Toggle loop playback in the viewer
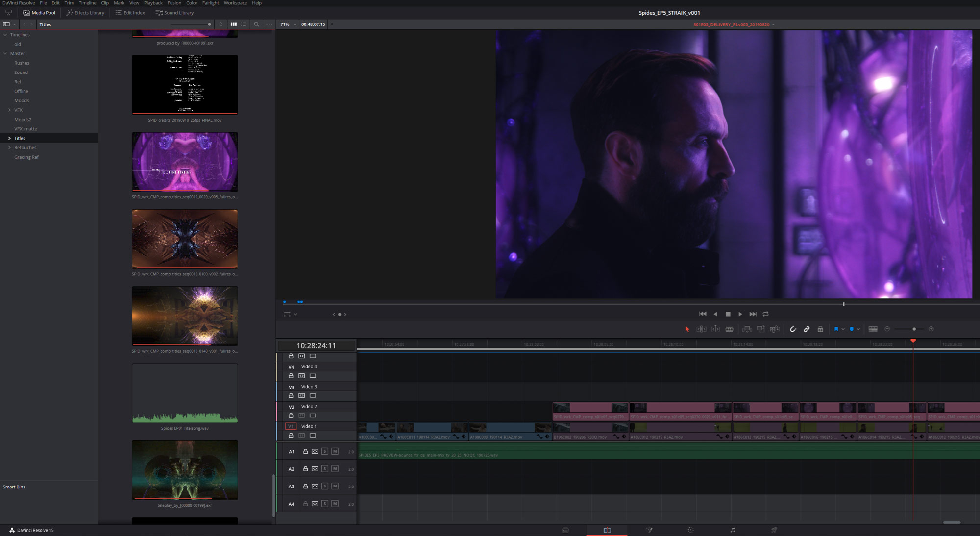 point(766,314)
